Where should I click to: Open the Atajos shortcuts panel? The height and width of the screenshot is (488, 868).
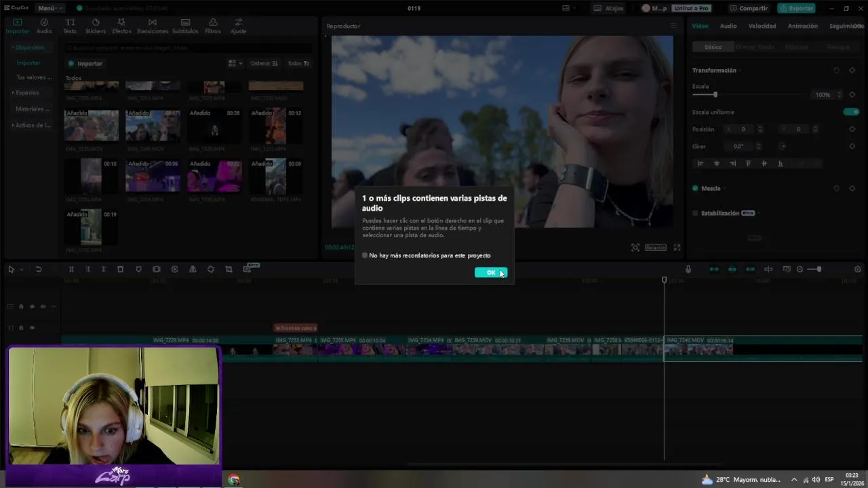608,8
